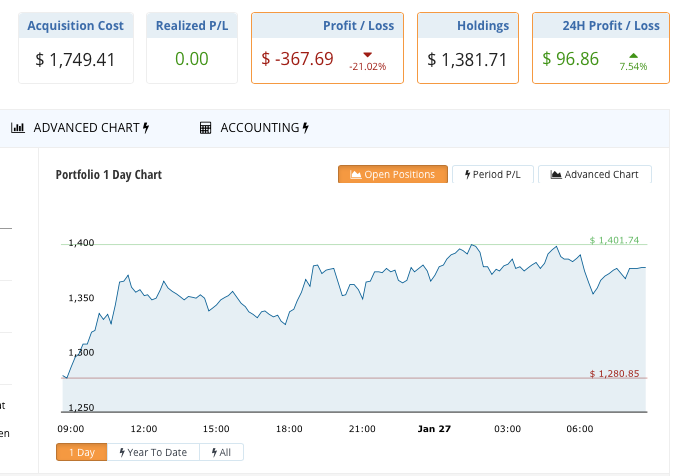Switch chart range to All
Viewport: 673px width, 476px height.
click(x=221, y=452)
